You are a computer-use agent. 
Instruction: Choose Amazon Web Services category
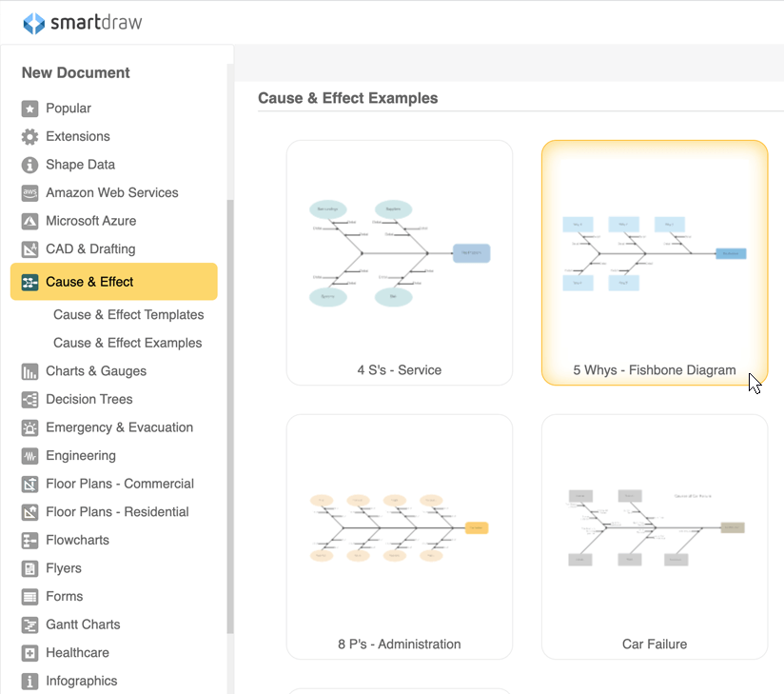[x=112, y=192]
